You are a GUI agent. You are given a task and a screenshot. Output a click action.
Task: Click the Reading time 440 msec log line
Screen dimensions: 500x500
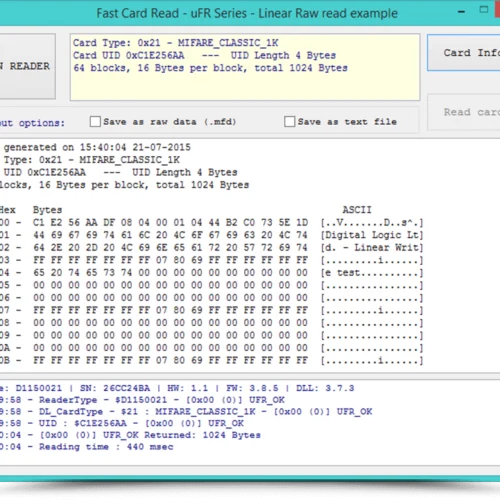point(87,447)
